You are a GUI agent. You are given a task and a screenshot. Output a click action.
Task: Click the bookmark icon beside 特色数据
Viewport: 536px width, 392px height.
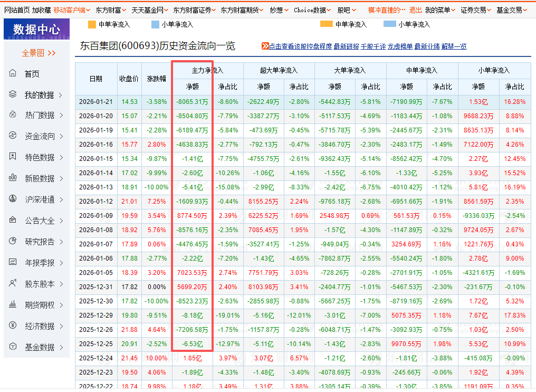[x=13, y=157]
